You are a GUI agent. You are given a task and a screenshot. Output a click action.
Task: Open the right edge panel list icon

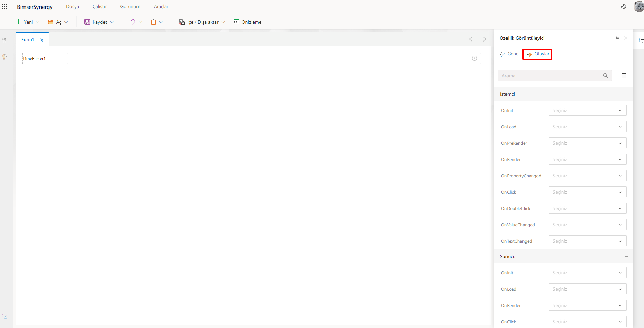(x=642, y=41)
